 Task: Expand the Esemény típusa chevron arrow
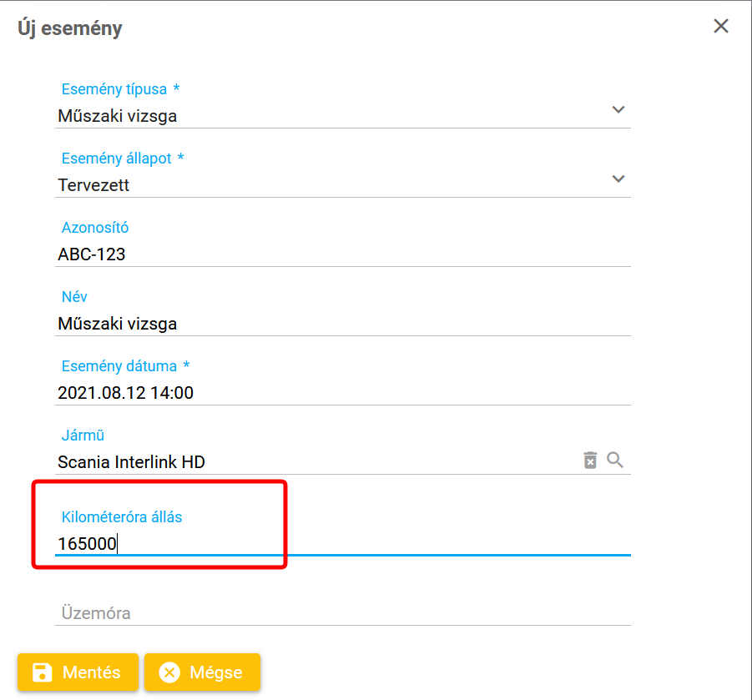[x=618, y=109]
